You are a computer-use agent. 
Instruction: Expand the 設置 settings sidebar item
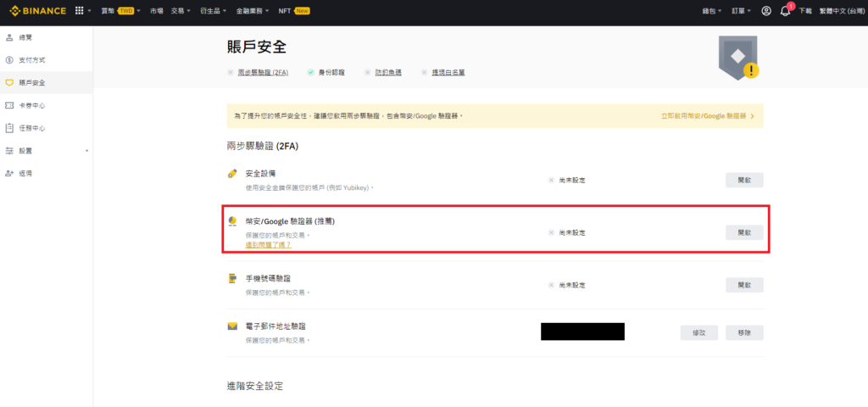(47, 151)
